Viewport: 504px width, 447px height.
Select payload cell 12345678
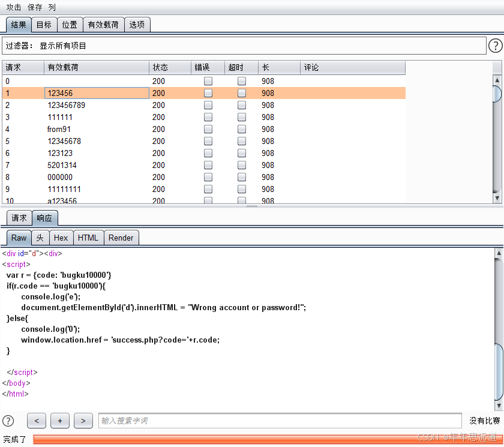click(x=97, y=141)
